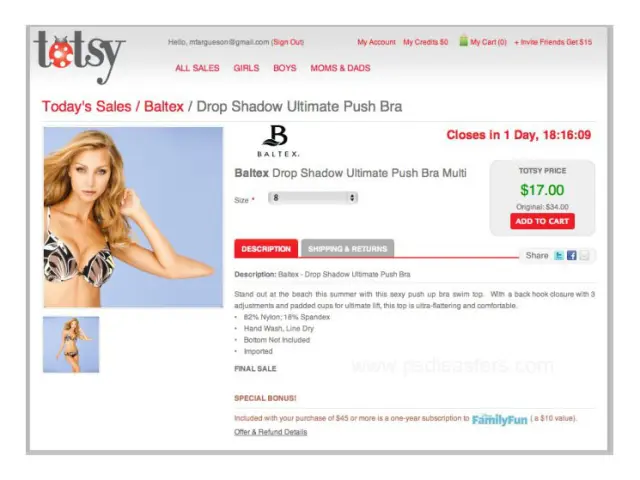Screen dimensions: 640x480
Task: Share this product on Facebook
Action: (x=571, y=256)
